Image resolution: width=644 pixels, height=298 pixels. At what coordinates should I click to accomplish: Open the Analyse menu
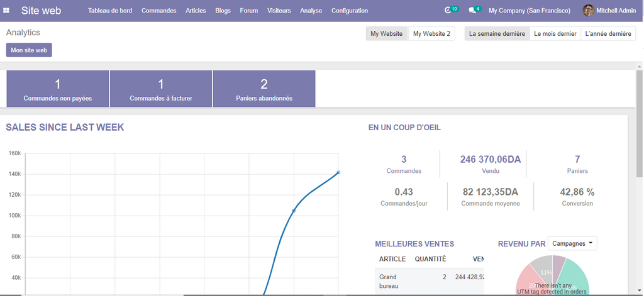pyautogui.click(x=311, y=11)
